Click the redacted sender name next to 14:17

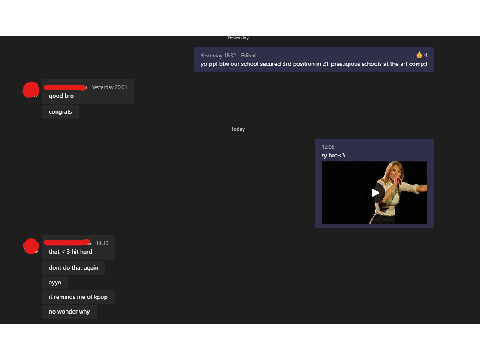pos(67,242)
